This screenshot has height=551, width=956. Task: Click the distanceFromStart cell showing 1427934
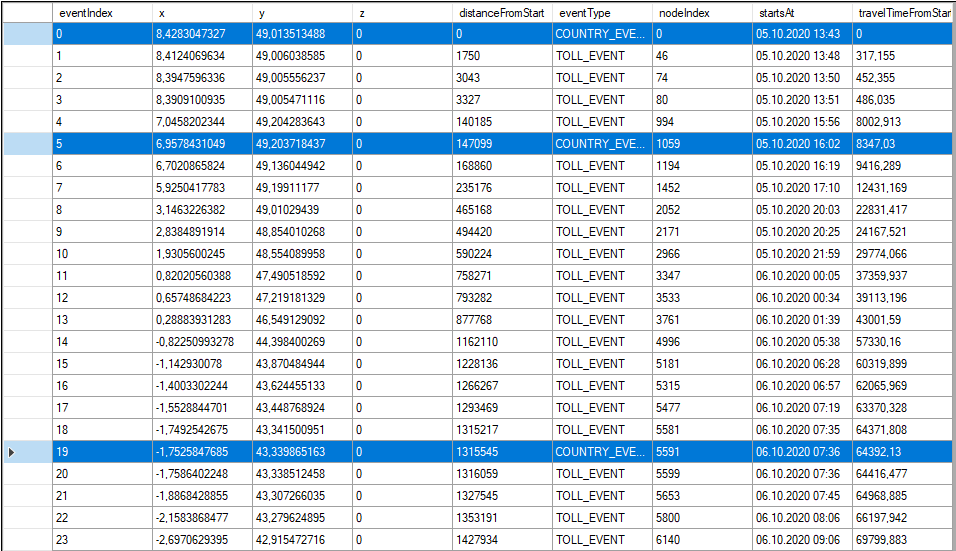[x=502, y=540]
